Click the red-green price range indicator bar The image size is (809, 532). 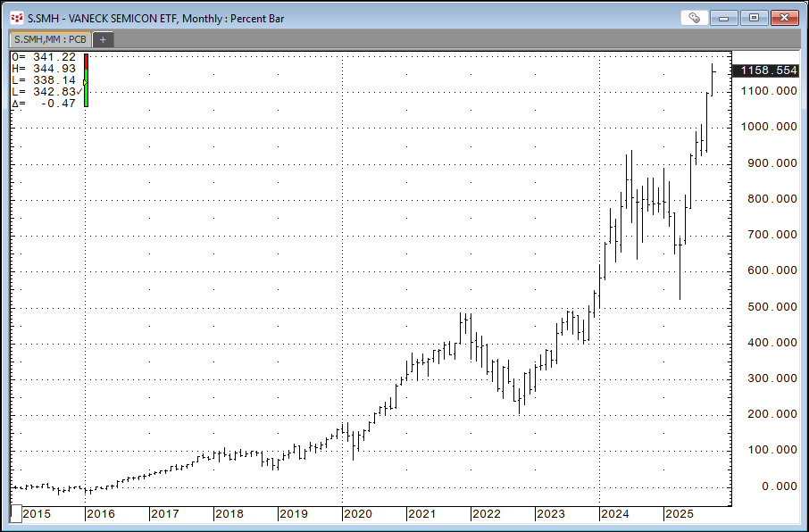86,80
